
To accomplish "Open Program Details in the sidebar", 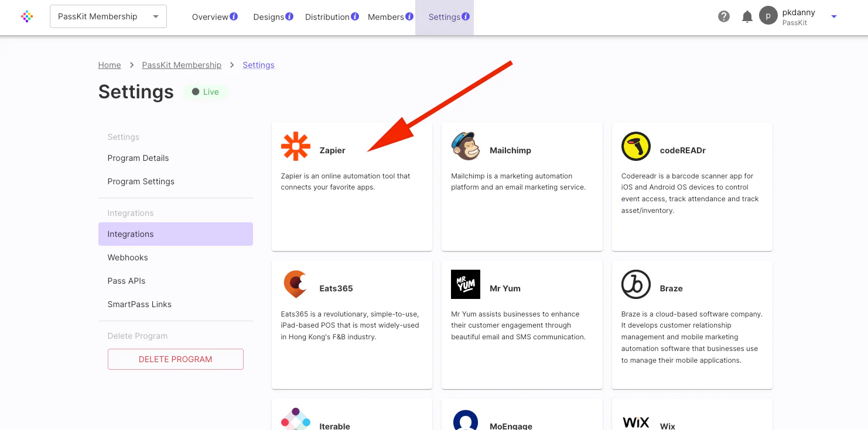I will 176,158.
